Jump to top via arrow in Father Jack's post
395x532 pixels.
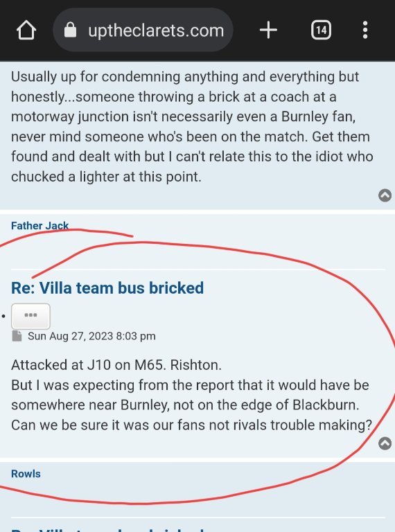(x=385, y=443)
